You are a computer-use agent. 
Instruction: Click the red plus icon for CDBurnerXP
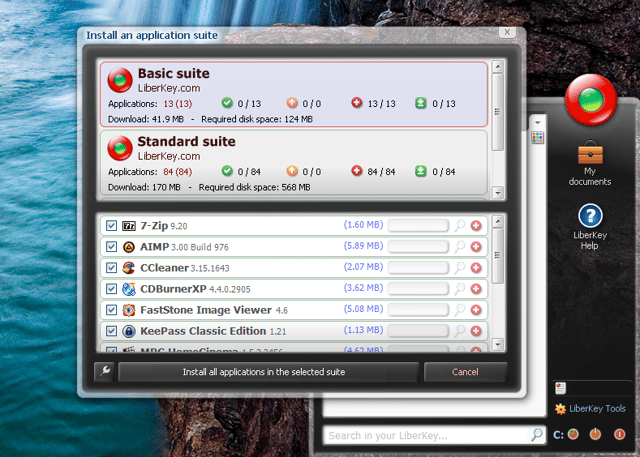476,289
